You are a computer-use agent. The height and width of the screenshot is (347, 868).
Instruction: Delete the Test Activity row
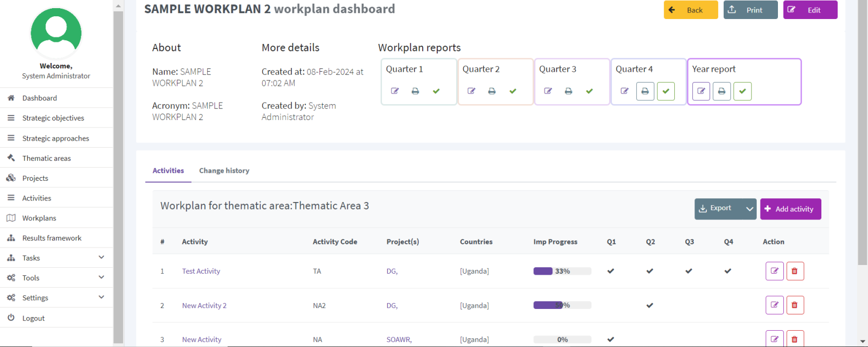point(794,271)
